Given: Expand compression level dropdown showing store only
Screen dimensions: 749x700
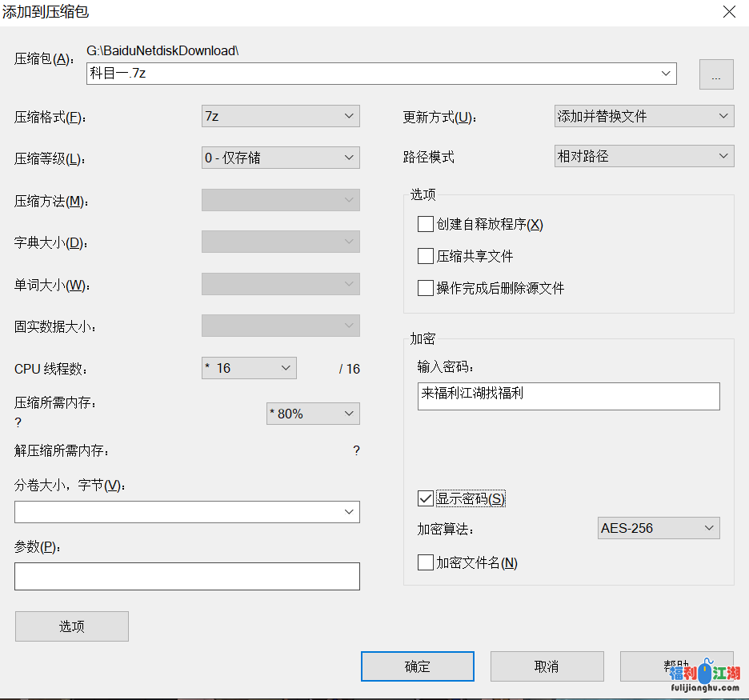Looking at the screenshot, I should (280, 158).
